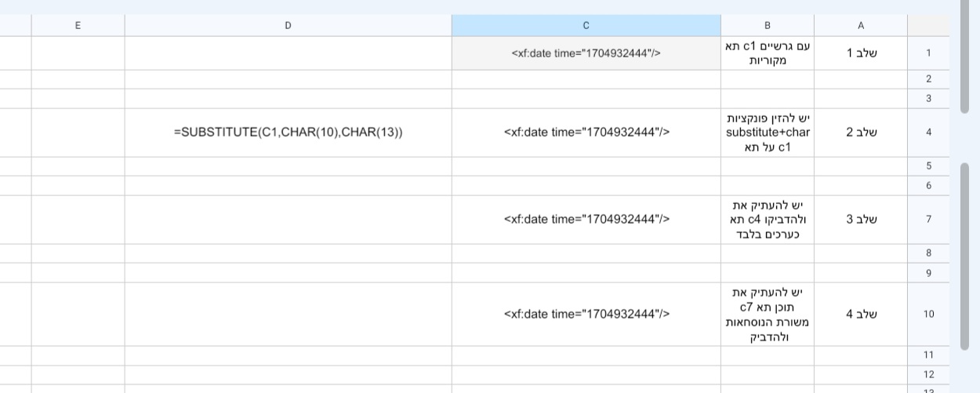Viewport: 980px width, 393px height.
Task: Select row 3 header
Action: 928,99
